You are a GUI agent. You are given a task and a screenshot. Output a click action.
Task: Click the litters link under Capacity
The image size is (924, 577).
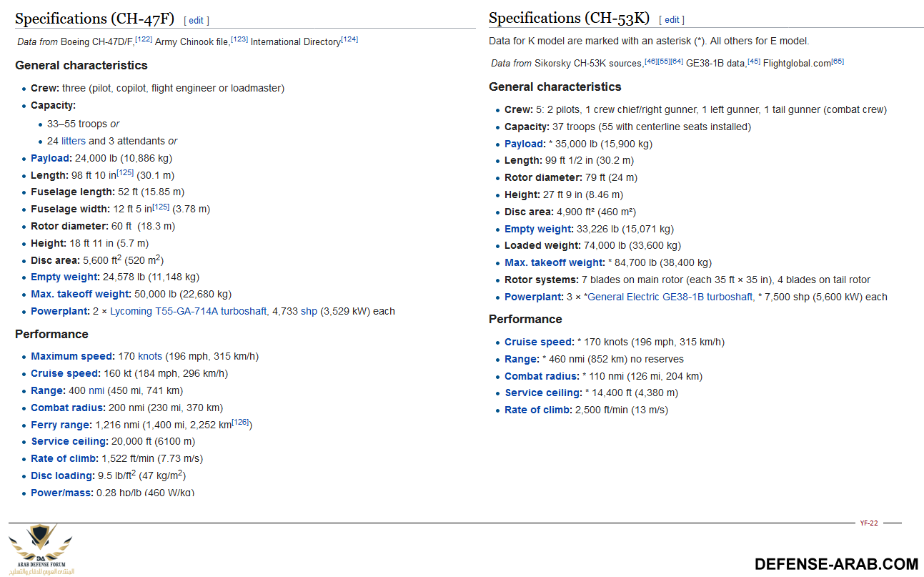pyautogui.click(x=73, y=142)
